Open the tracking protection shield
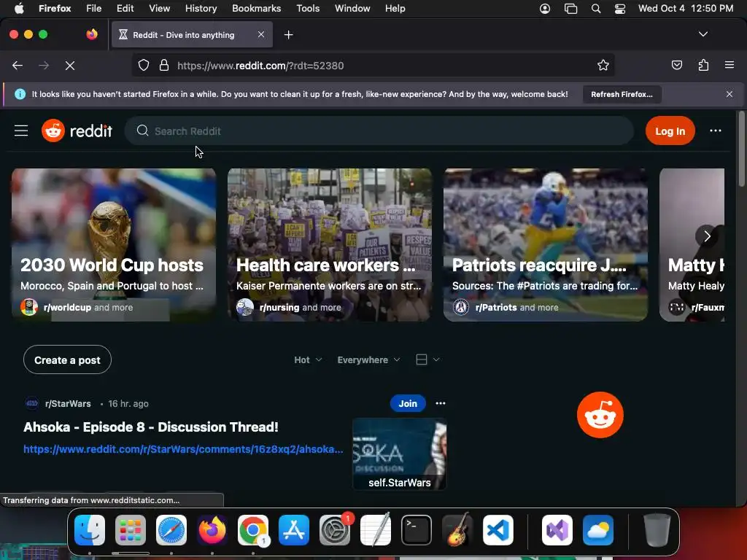 (x=144, y=65)
